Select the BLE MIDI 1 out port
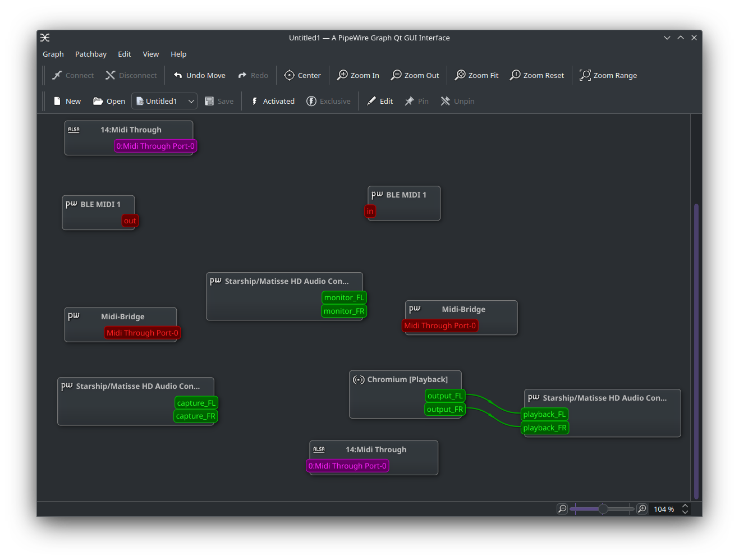This screenshot has width=739, height=560. point(130,221)
